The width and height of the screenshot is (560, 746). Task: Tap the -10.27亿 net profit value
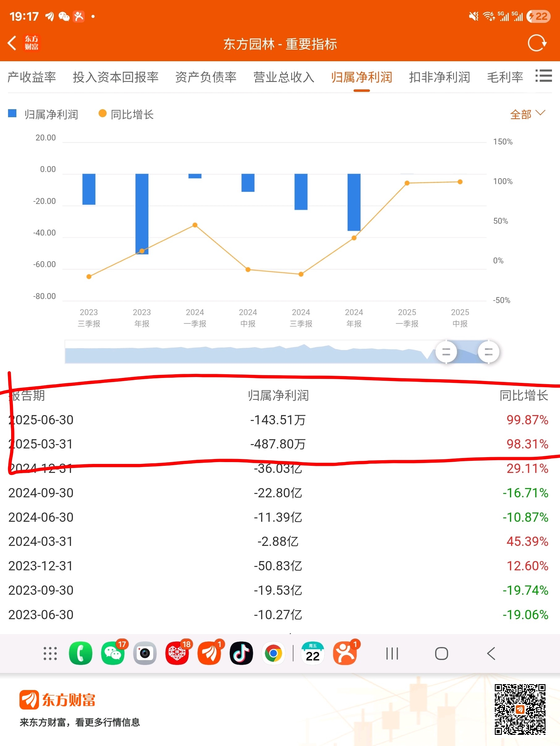point(278,615)
